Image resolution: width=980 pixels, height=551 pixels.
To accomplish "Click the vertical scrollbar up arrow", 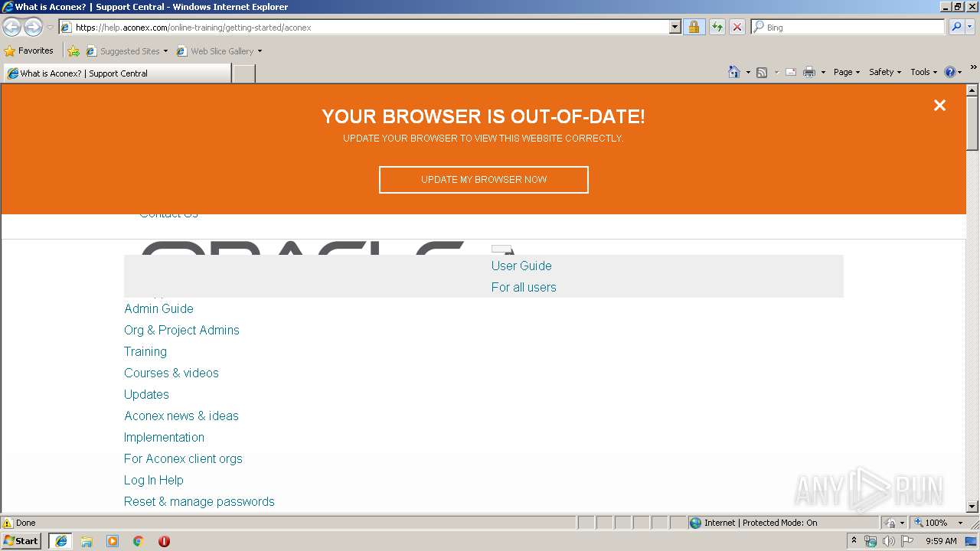I will (x=972, y=90).
